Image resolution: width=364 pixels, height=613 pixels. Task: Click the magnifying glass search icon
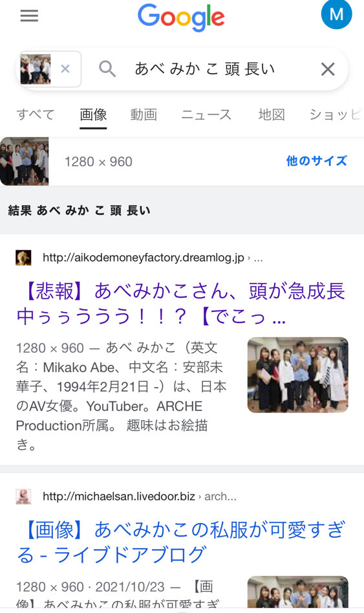click(107, 69)
